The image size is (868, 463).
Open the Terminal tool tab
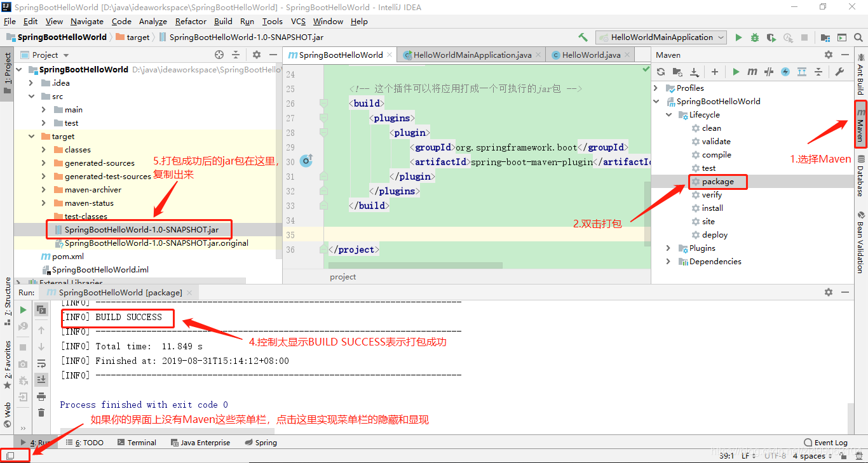coord(136,443)
